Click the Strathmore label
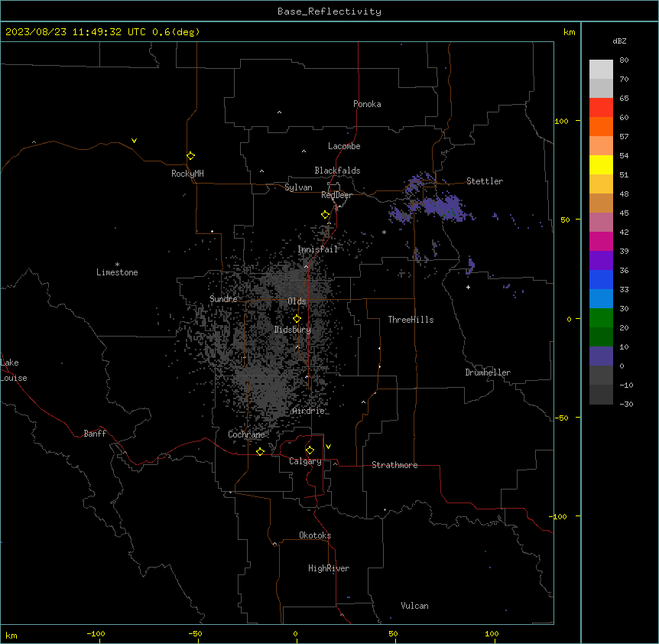 pyautogui.click(x=394, y=465)
